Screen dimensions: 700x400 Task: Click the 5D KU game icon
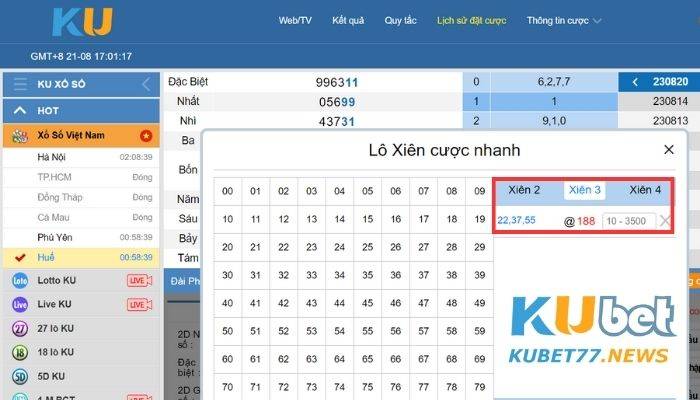(x=19, y=377)
